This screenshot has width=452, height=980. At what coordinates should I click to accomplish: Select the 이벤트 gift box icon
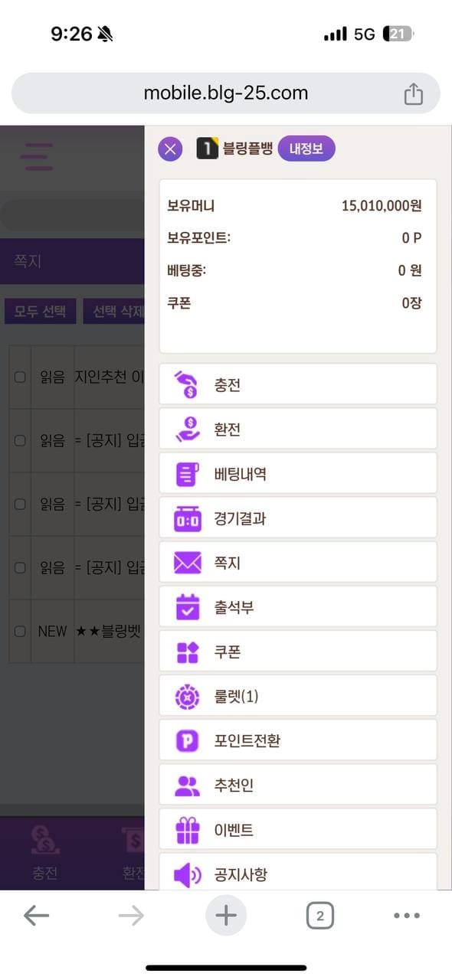188,830
